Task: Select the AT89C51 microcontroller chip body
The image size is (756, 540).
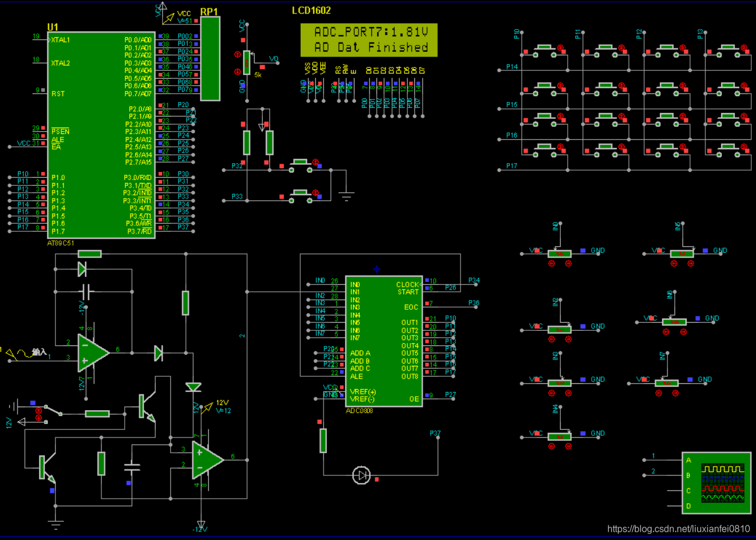Action: (x=101, y=135)
